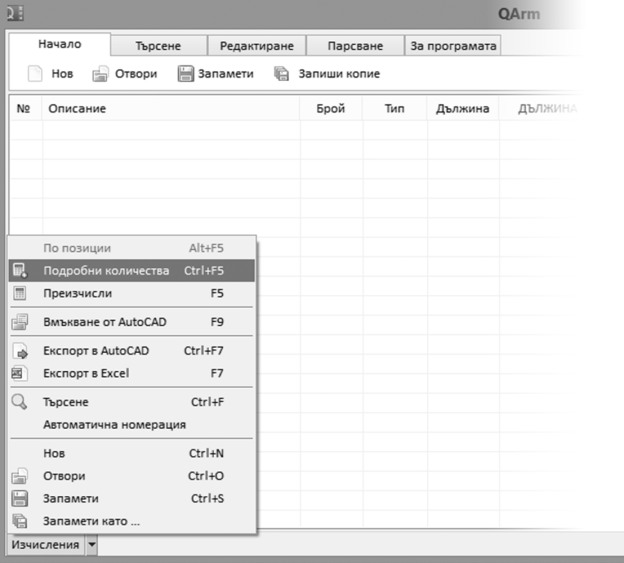Select Автоматична номерация menu item

click(x=114, y=424)
